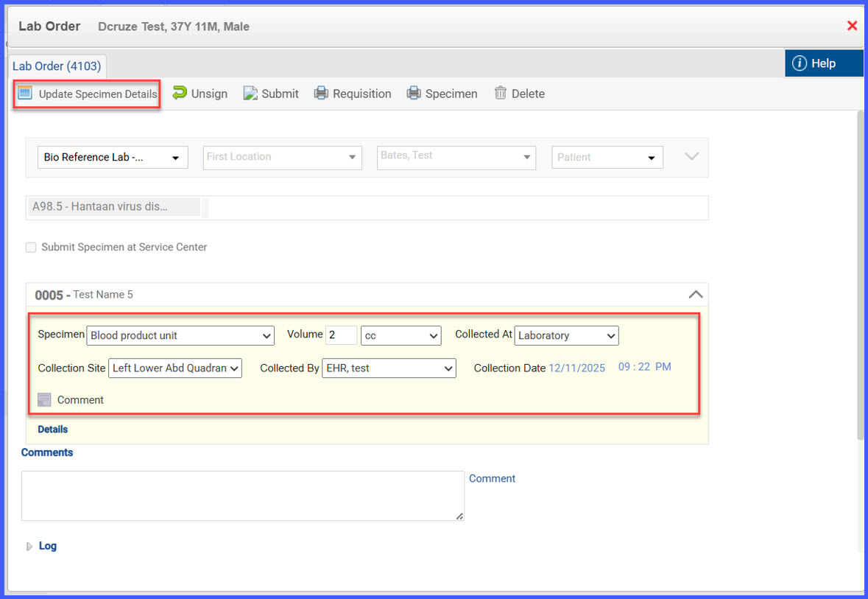The image size is (868, 599).
Task: Collapse the 0005 Test Name 5 section
Action: [x=695, y=294]
